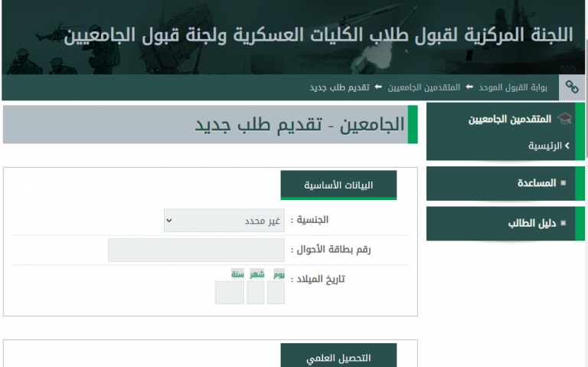The image size is (588, 367).
Task: Click the graduation cap icon in sidebar
Action: point(565,119)
